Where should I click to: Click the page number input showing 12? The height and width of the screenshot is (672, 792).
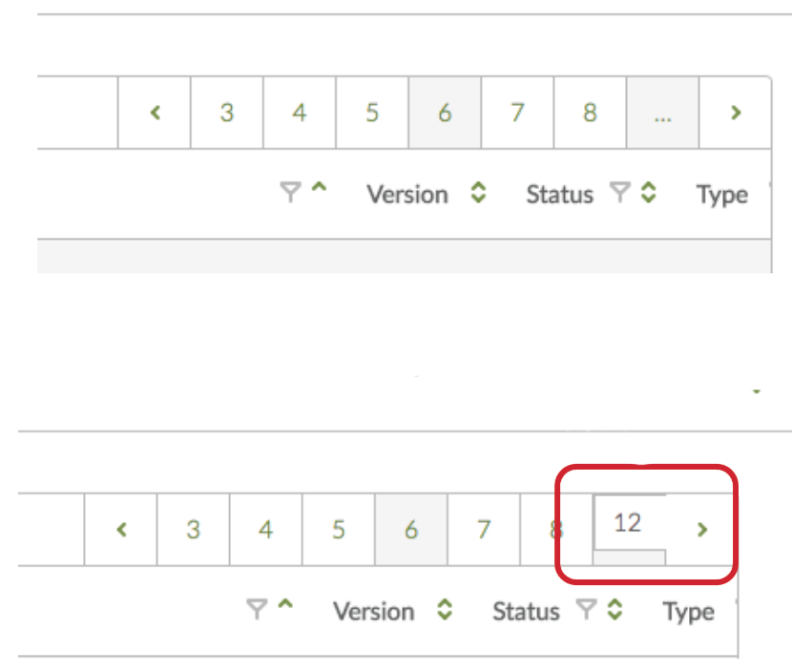click(x=629, y=523)
